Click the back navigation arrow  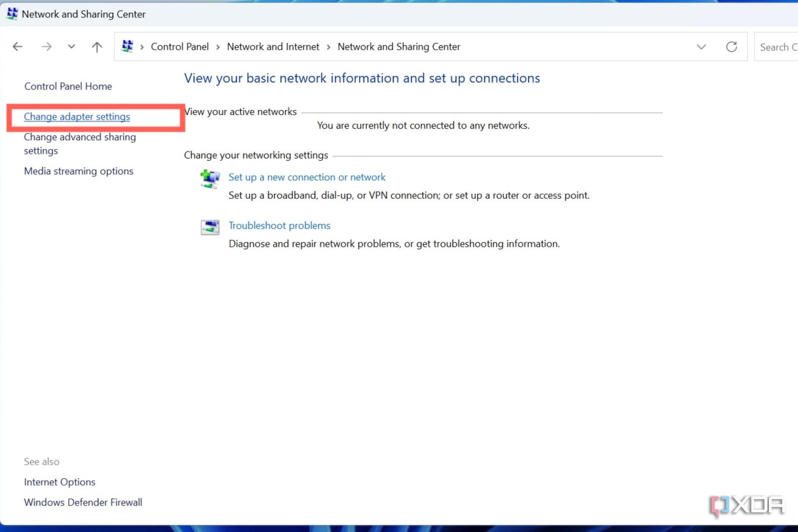point(17,46)
